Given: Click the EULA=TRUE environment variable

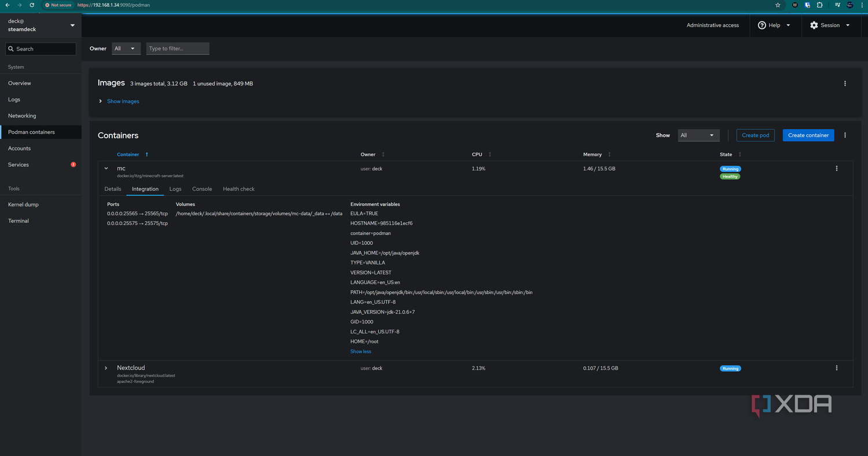Looking at the screenshot, I should click(364, 214).
